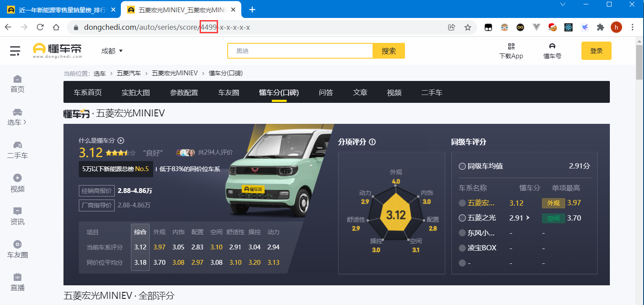Close the 五菱宏光MINIEV browser tab

click(233, 10)
